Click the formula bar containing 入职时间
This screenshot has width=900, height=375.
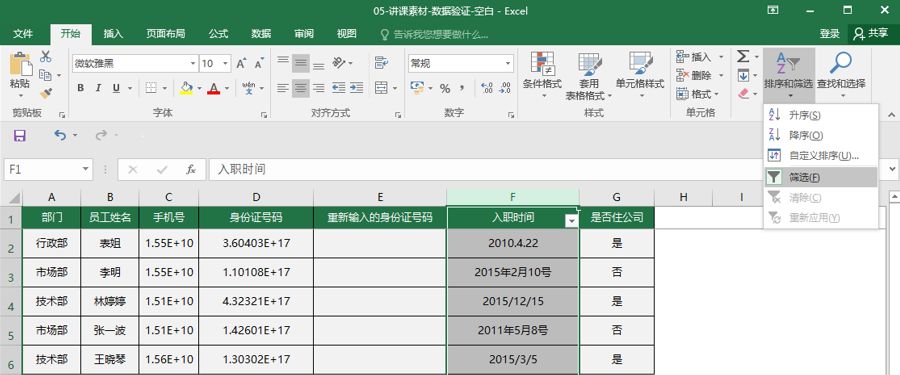(544, 169)
